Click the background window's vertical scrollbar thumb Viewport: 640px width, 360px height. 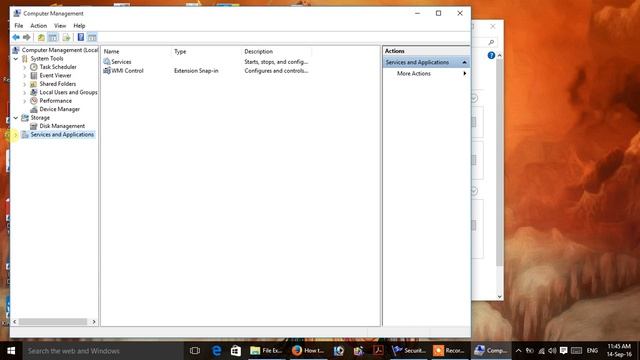coord(499,162)
